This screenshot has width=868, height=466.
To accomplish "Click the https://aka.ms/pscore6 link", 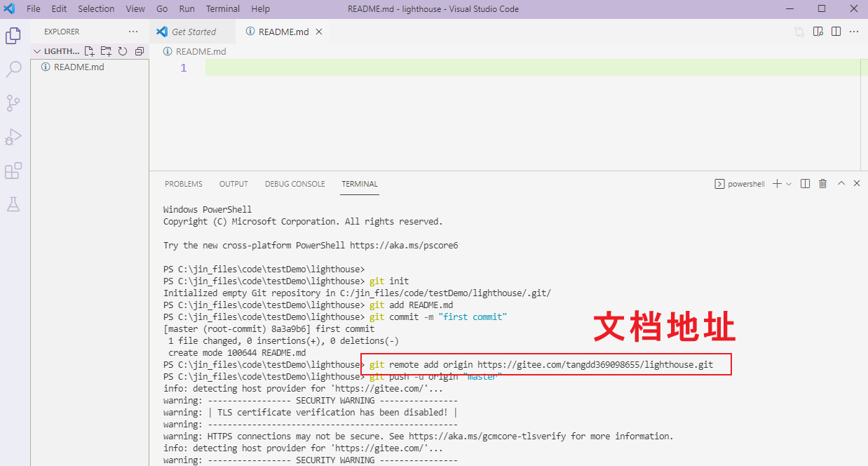I will point(404,246).
